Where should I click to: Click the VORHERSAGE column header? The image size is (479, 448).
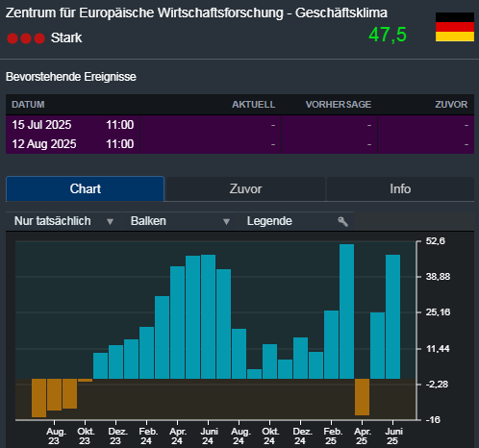(x=339, y=105)
